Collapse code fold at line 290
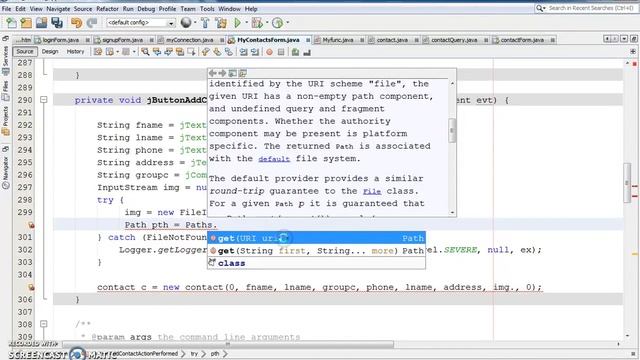640x360 pixels. click(x=44, y=100)
